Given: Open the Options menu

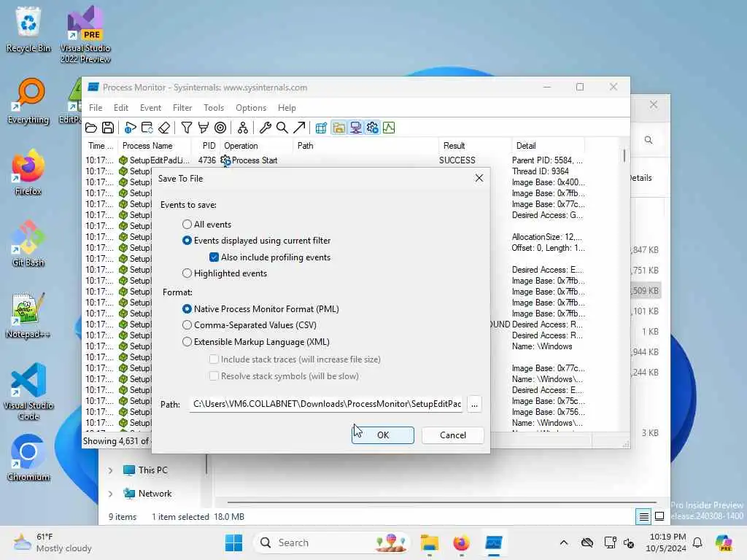Looking at the screenshot, I should 251,108.
